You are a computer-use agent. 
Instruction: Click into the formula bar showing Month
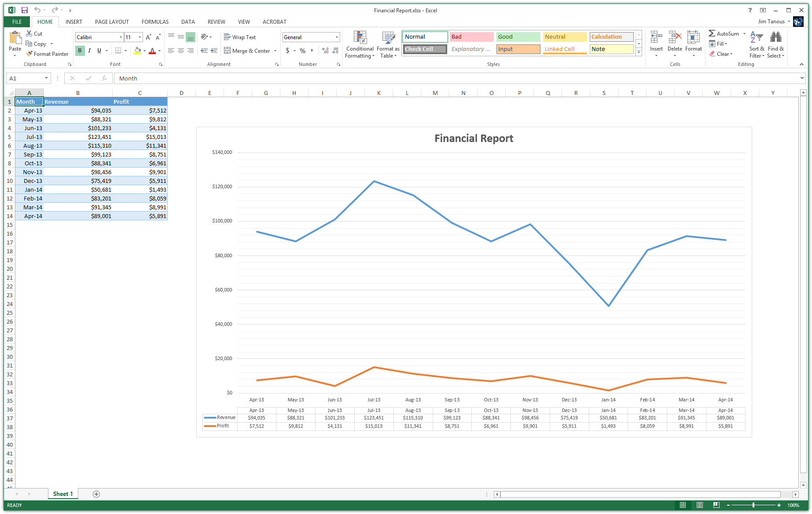point(458,78)
